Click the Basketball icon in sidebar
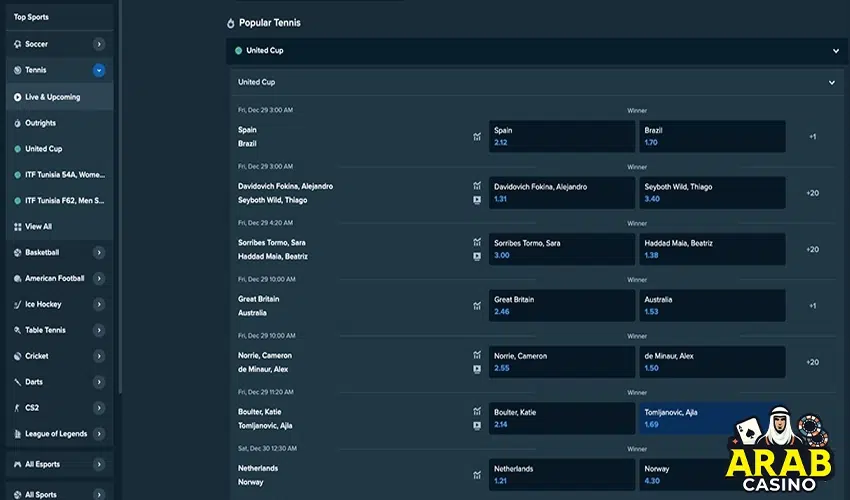 click(17, 252)
